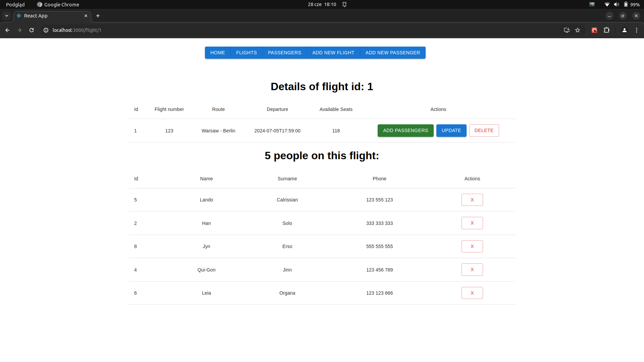Remove Lando Calrissian with X button

pyautogui.click(x=472, y=200)
